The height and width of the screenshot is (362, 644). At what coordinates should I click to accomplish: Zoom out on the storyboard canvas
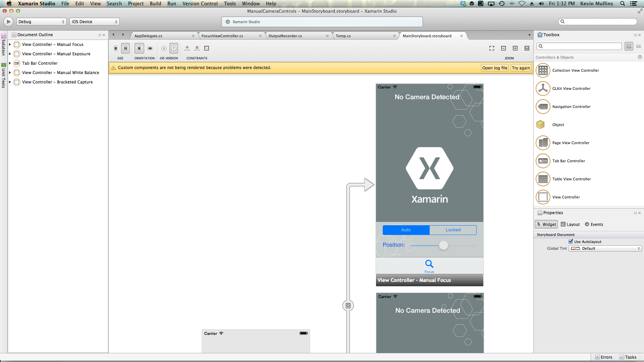click(503, 48)
